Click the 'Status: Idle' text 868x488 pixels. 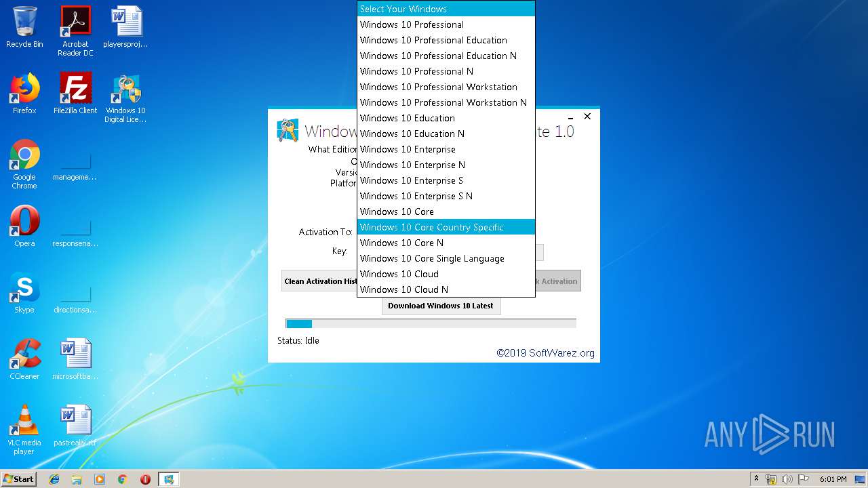click(x=298, y=341)
